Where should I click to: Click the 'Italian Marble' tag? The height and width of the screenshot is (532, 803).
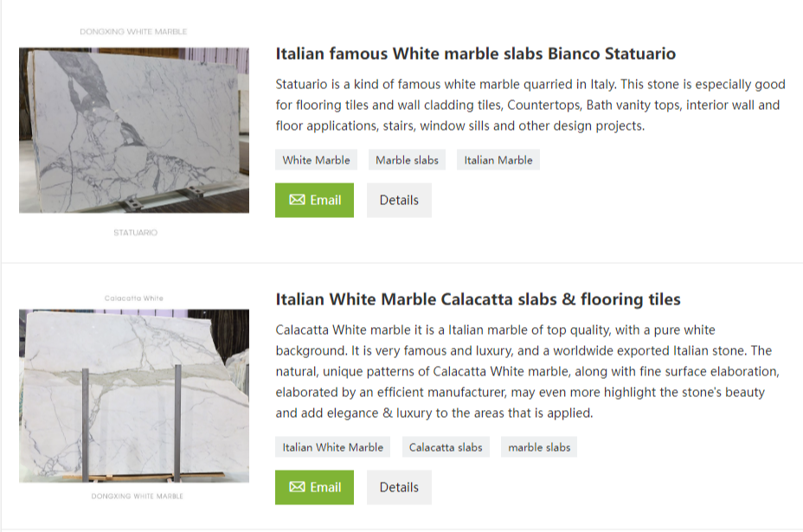[x=498, y=159]
